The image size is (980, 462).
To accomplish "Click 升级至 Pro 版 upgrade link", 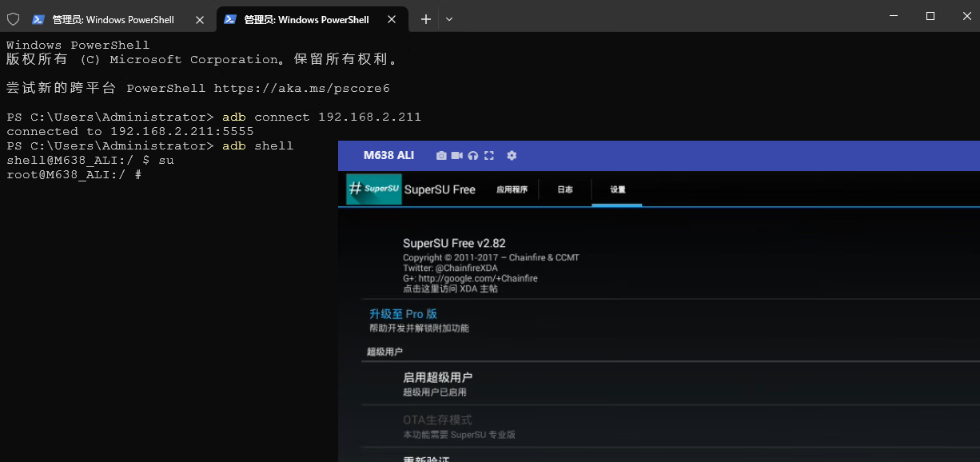I will (x=403, y=314).
